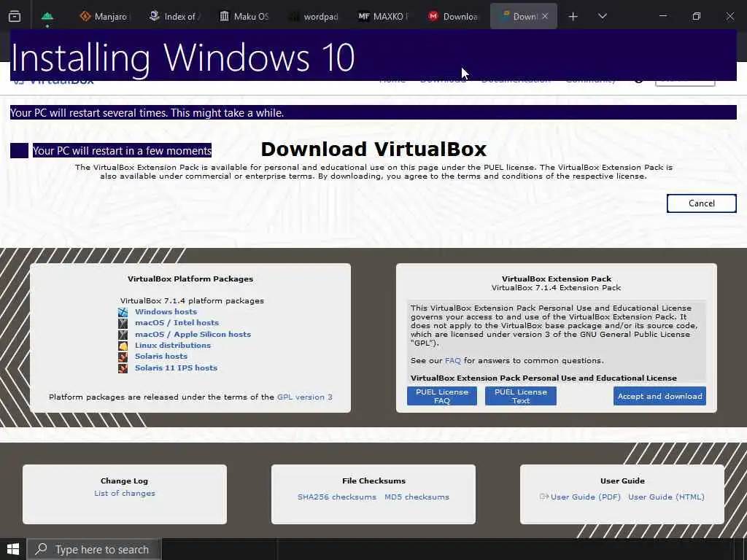Open the Windows Start menu

[x=13, y=549]
